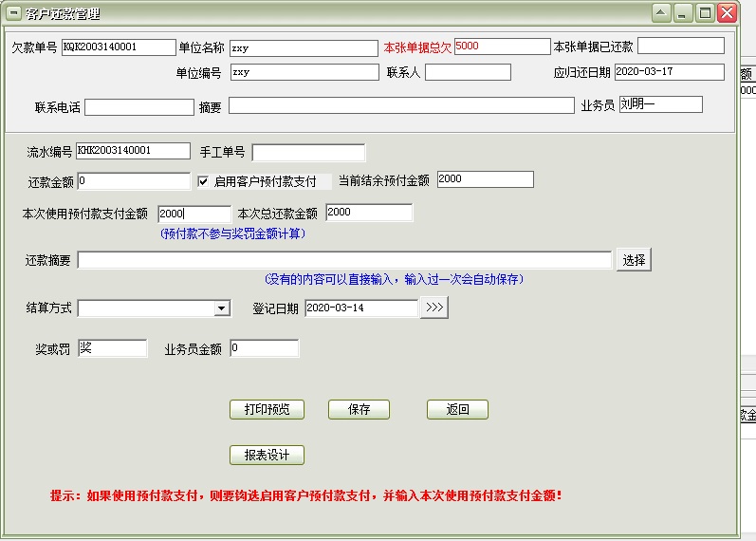
Task: Click the 还款摘要 text box
Action: click(344, 260)
